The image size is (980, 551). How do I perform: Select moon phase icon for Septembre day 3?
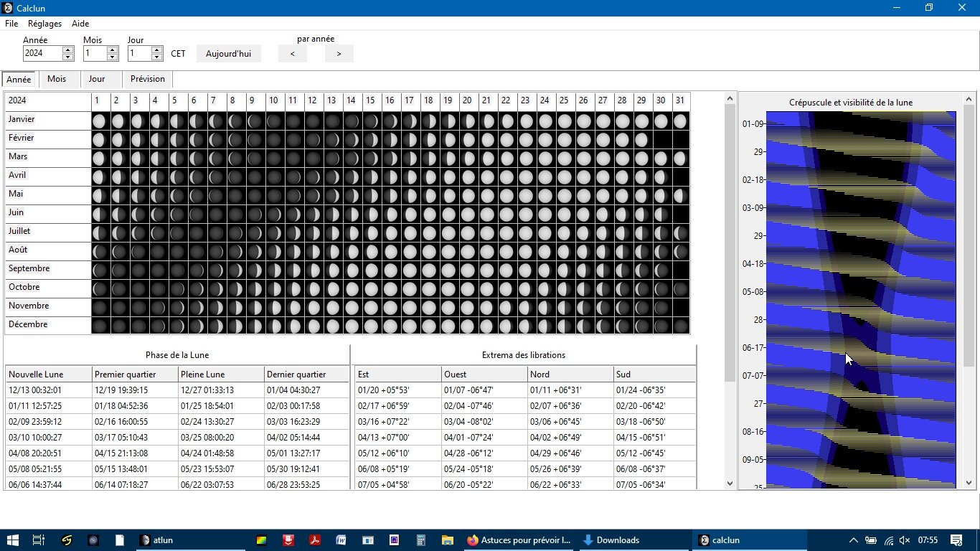coord(138,270)
